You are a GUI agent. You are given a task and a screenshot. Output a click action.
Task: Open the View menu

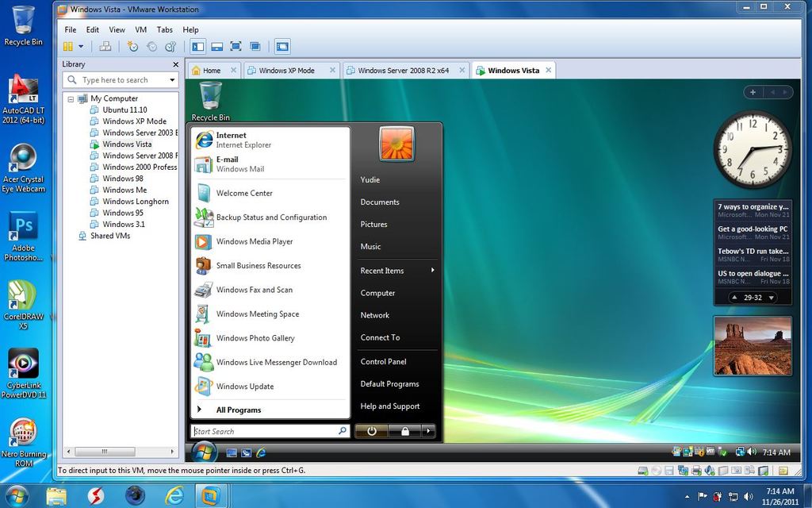[x=117, y=29]
